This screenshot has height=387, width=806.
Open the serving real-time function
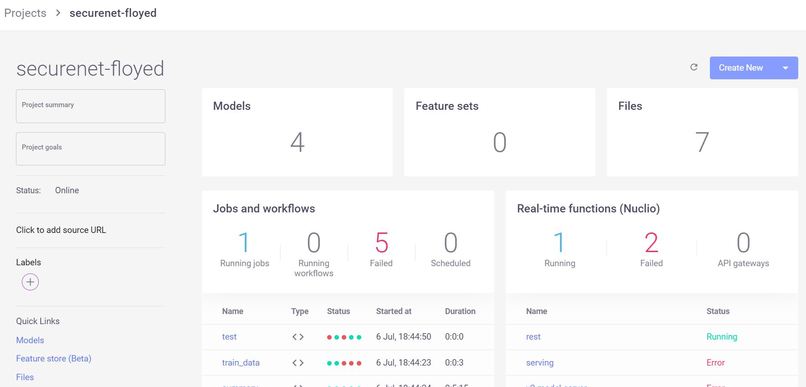coord(540,363)
